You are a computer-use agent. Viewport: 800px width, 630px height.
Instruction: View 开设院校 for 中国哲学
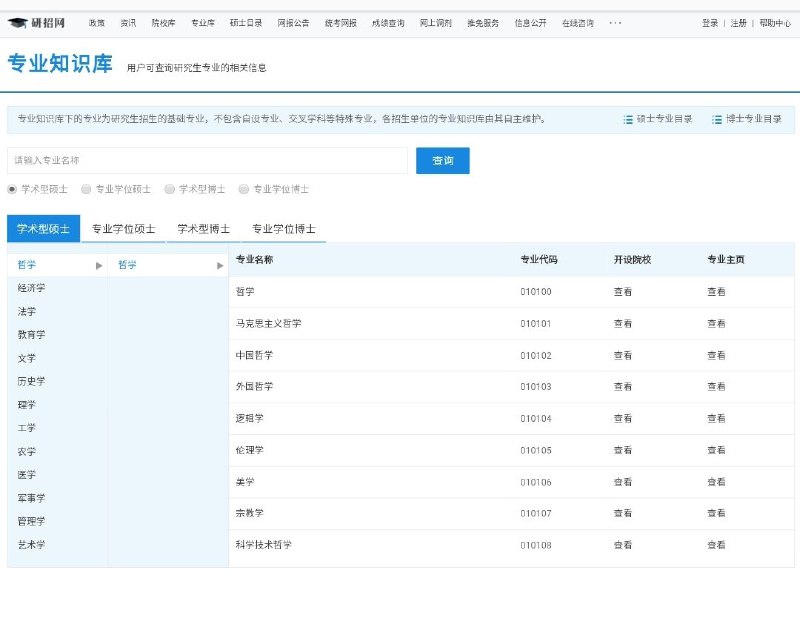pos(623,356)
